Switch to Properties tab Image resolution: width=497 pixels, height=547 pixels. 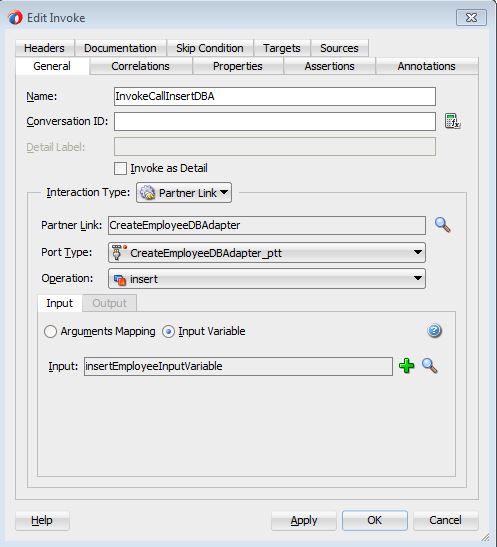[238, 66]
